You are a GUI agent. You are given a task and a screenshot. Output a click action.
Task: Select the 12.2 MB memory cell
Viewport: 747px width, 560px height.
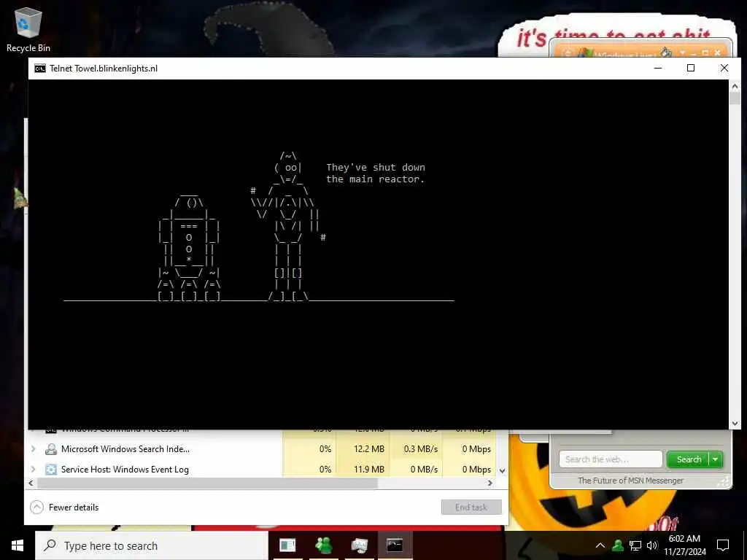(363, 449)
